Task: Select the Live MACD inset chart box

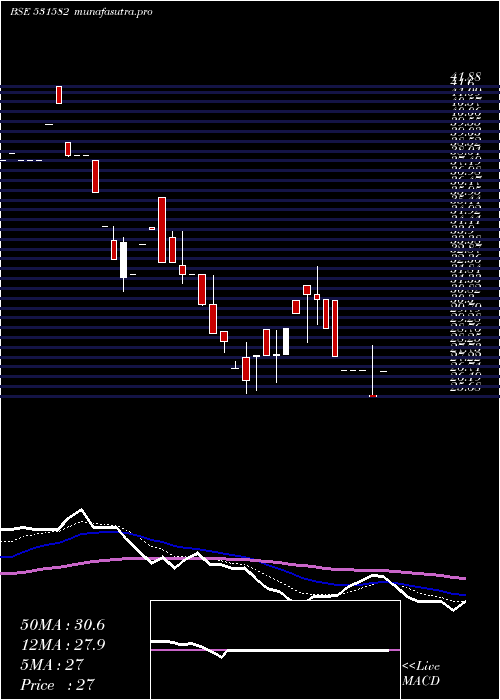Action: click(x=275, y=650)
